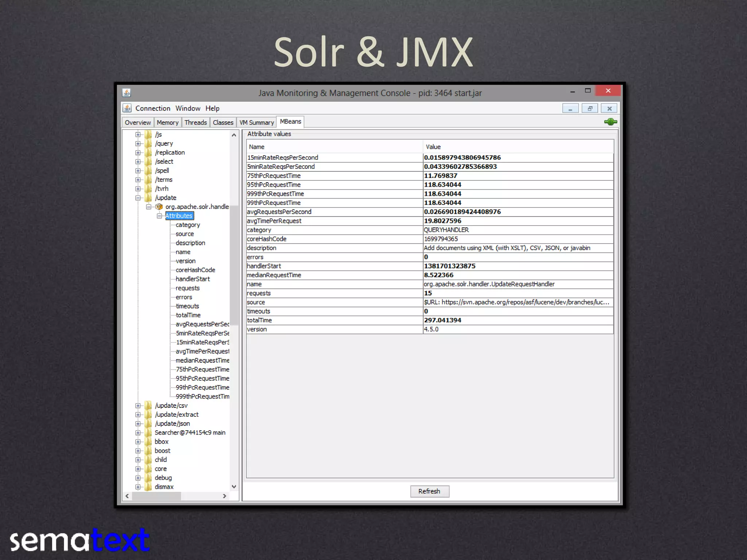Switch to the Threads tab
This screenshot has width=747, height=560.
pos(196,122)
